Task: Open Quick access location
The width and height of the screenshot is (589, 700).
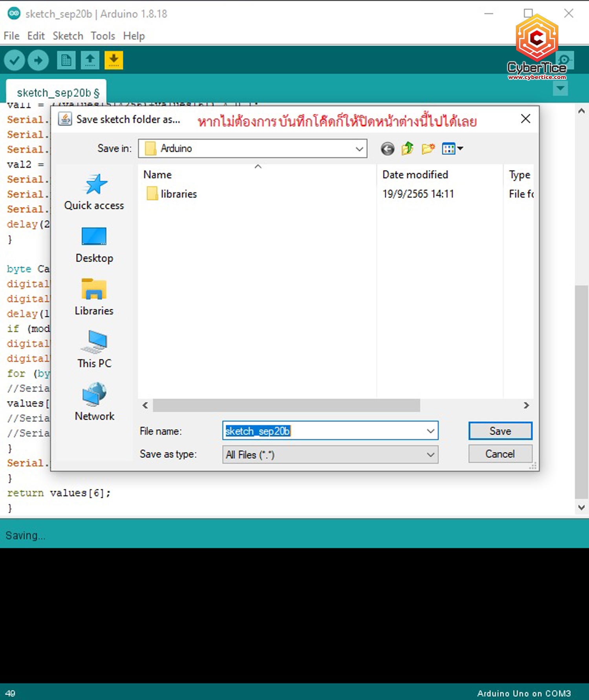Action: coord(94,192)
